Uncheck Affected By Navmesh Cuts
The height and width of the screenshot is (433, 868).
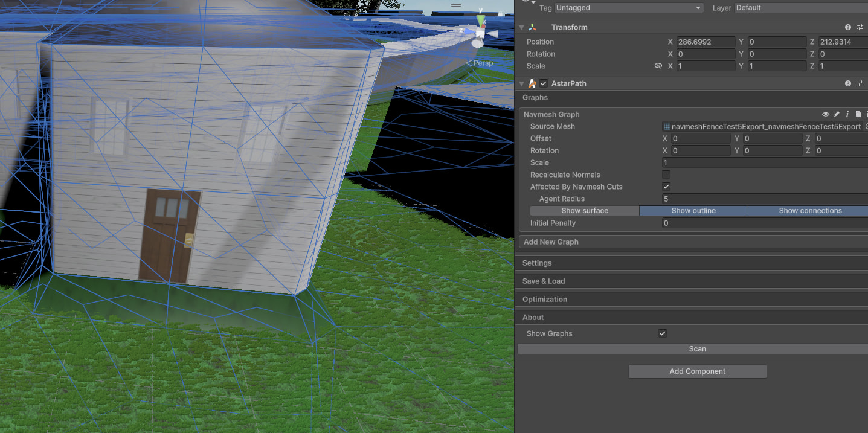click(x=666, y=187)
